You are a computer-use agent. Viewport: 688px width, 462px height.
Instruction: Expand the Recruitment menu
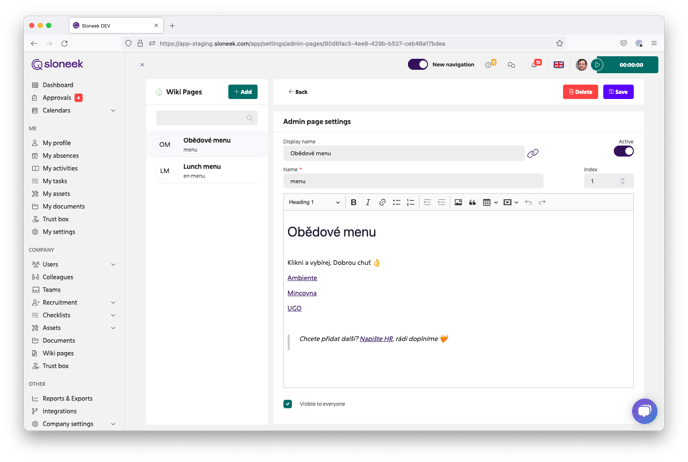point(113,303)
